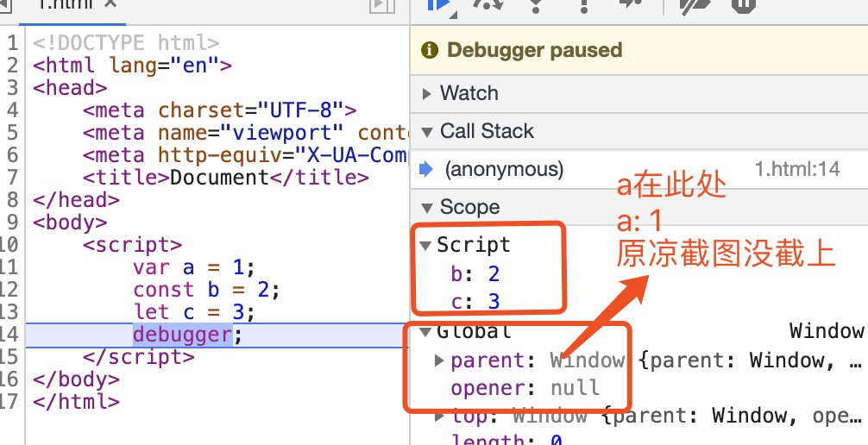Close the 1.html file tab
Screen dimensions: 868x445
coord(110,4)
